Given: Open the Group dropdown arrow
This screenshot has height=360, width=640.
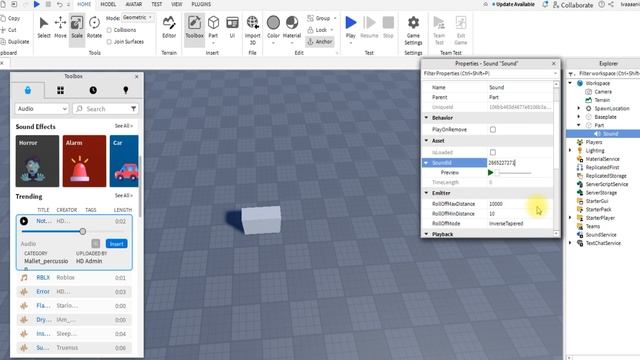Looking at the screenshot, I should pyautogui.click(x=335, y=18).
